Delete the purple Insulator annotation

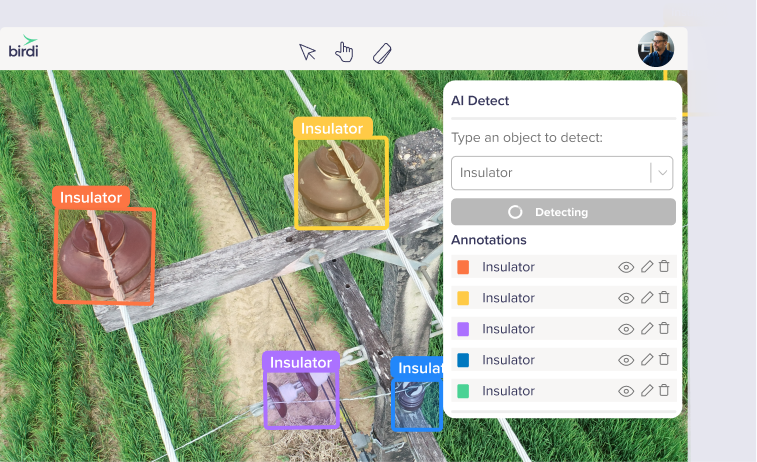point(664,328)
